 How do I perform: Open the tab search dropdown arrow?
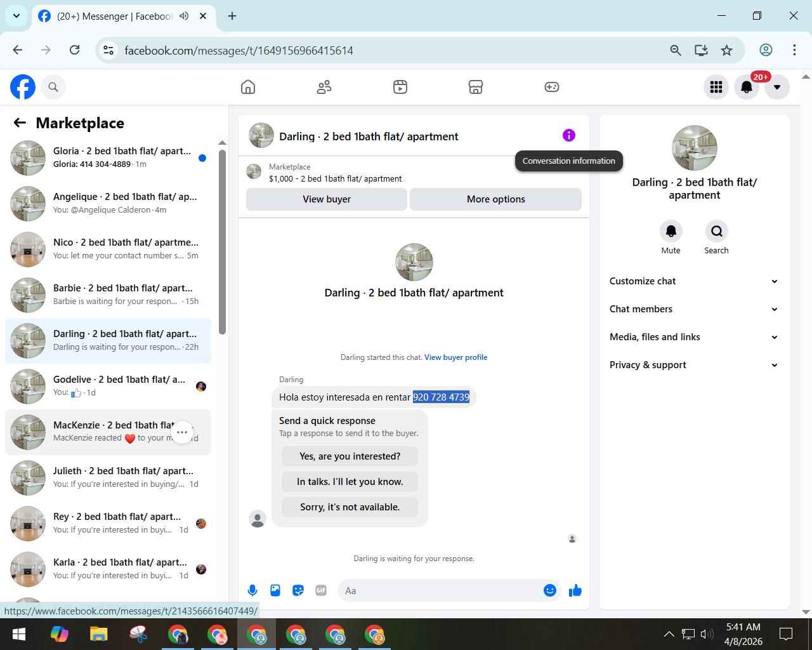click(x=16, y=16)
